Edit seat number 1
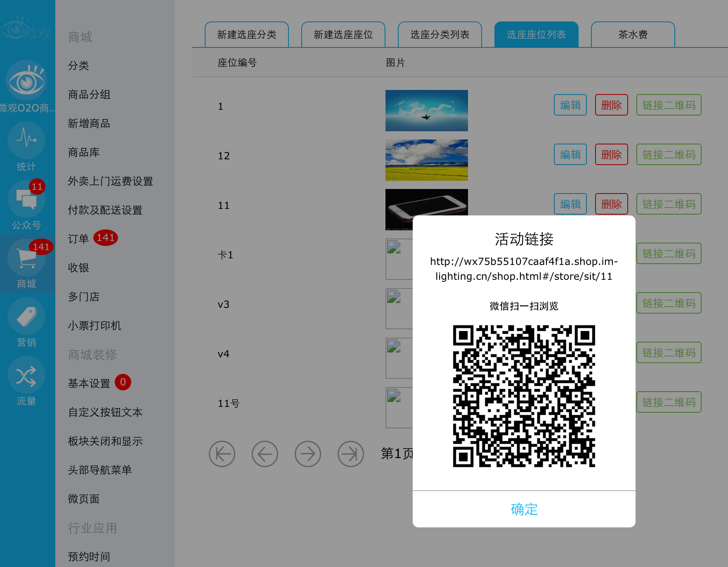The image size is (728, 567). point(570,105)
